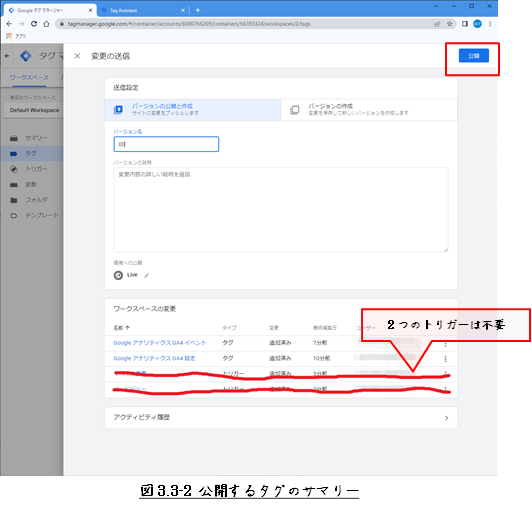The image size is (532, 523).
Task: Click the サマリー briefcase icon
Action: click(x=14, y=138)
